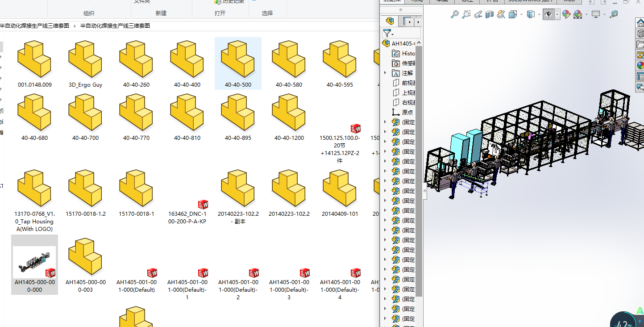Open the Edit Appearance tool

click(x=566, y=14)
